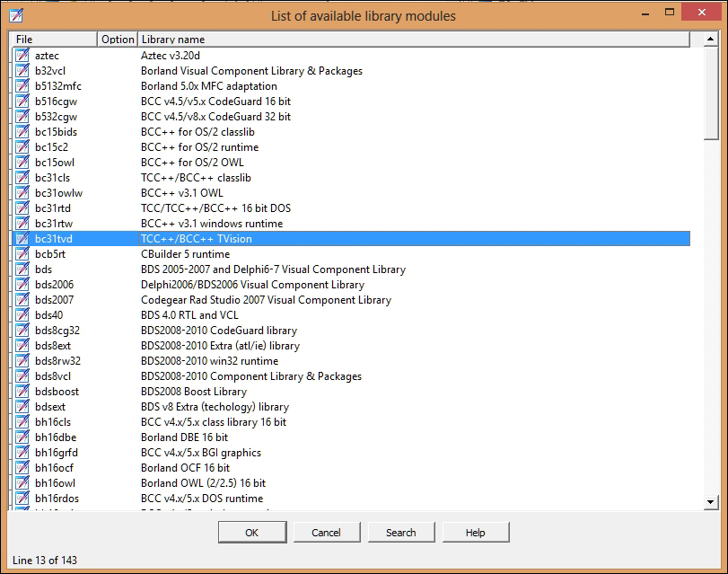Viewport: 728px width, 574px height.
Task: Click the bh16cls file icon
Action: (x=22, y=422)
